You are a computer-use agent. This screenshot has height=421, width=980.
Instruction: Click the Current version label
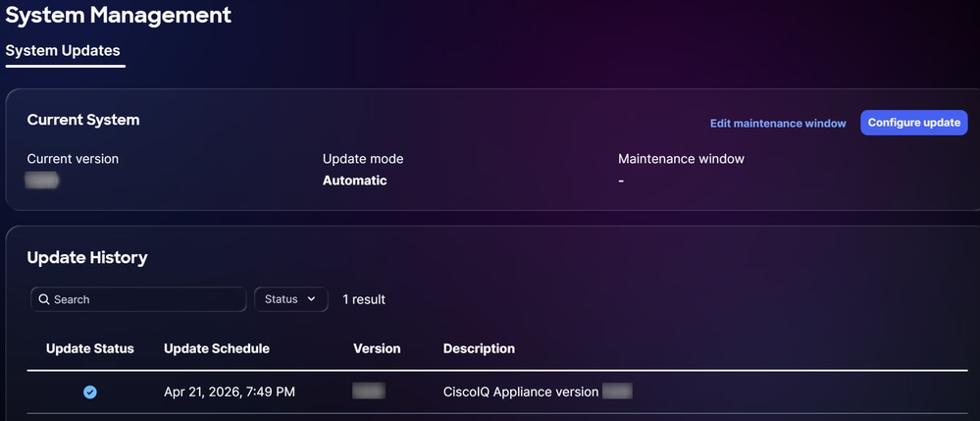click(x=73, y=159)
